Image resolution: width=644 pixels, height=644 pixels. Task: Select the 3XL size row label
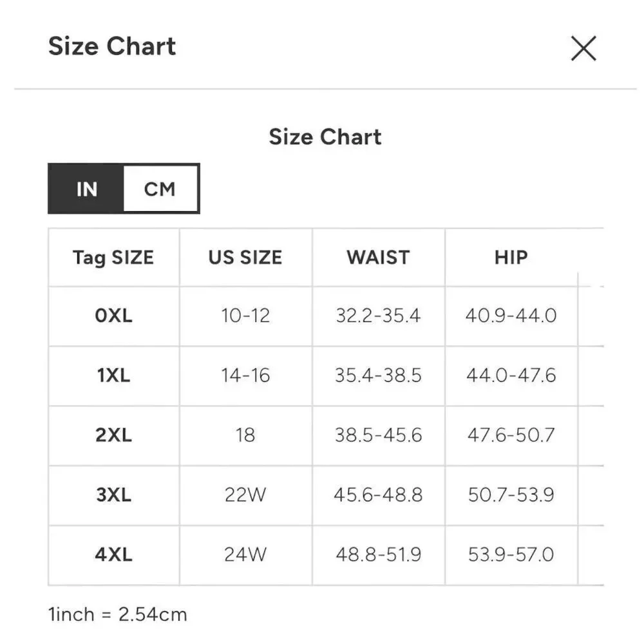coord(114,495)
